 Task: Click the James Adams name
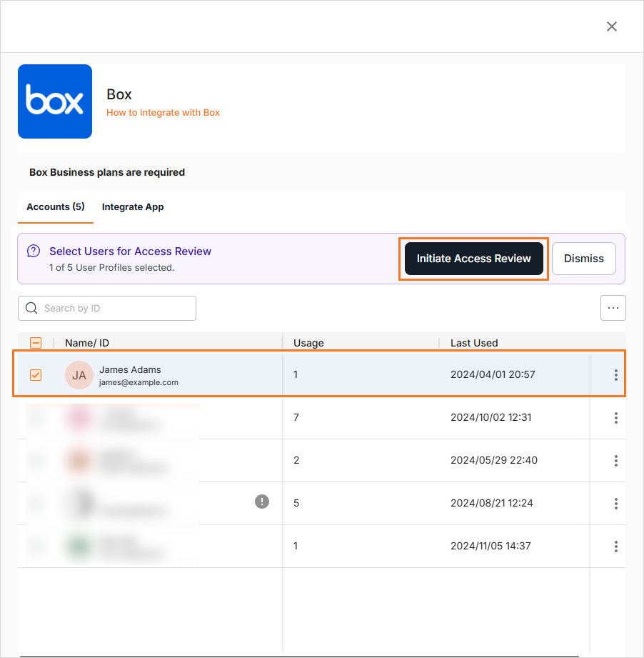[x=130, y=369]
